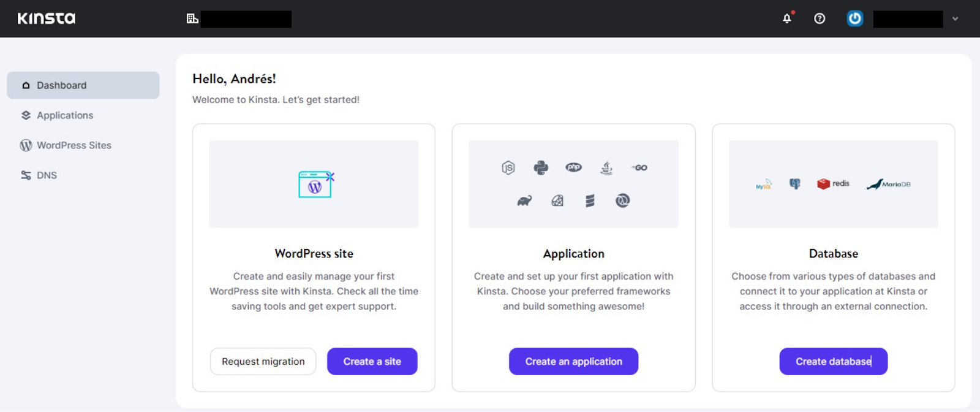Click Create an application button

coord(574,362)
